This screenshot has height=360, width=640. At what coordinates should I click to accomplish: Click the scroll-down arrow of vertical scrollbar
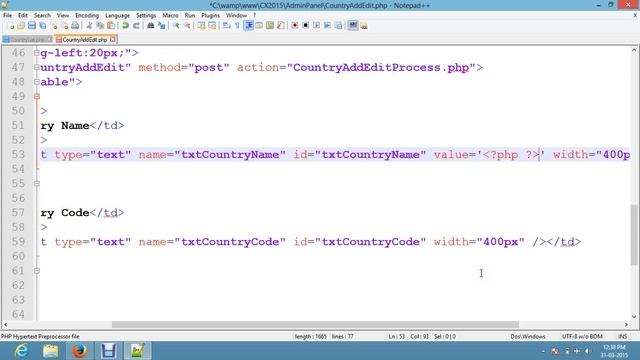click(634, 316)
